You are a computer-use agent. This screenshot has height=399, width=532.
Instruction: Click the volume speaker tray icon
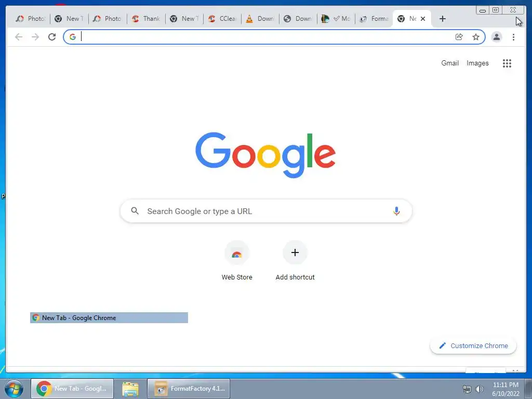480,389
